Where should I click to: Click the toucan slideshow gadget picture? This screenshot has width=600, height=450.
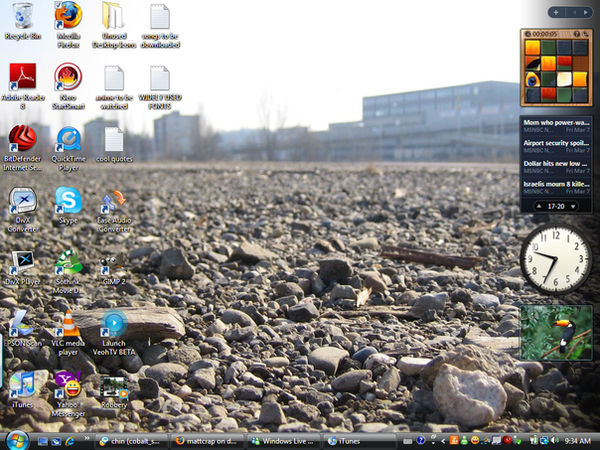coord(556,333)
